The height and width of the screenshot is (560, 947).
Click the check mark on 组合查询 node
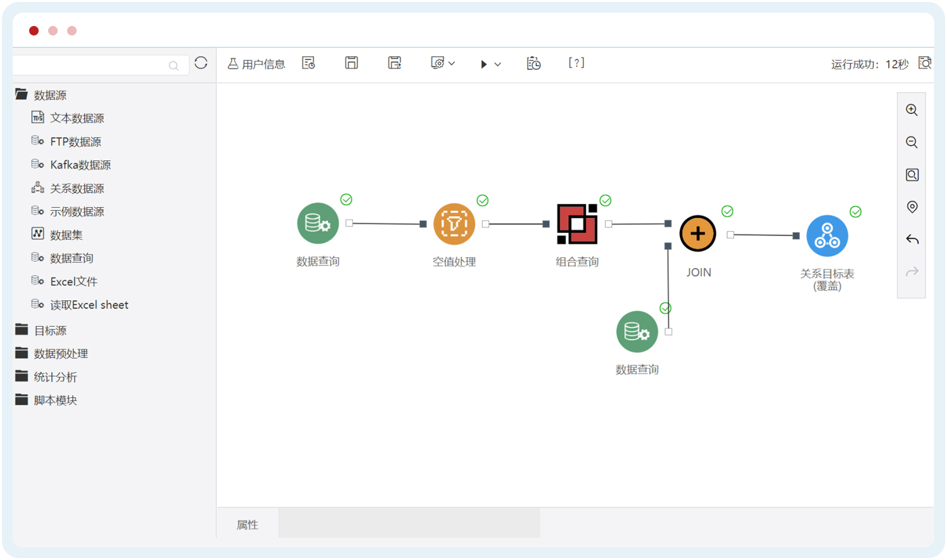pos(606,201)
